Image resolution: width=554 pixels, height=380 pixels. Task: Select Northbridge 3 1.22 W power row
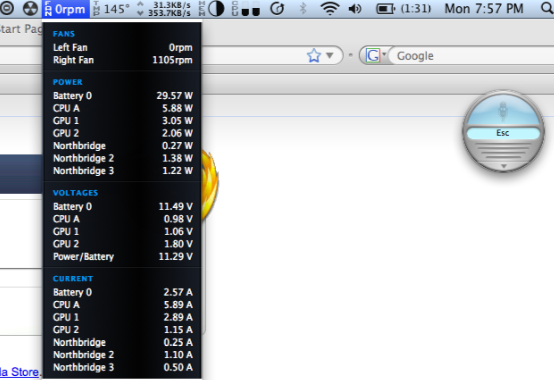(x=122, y=171)
